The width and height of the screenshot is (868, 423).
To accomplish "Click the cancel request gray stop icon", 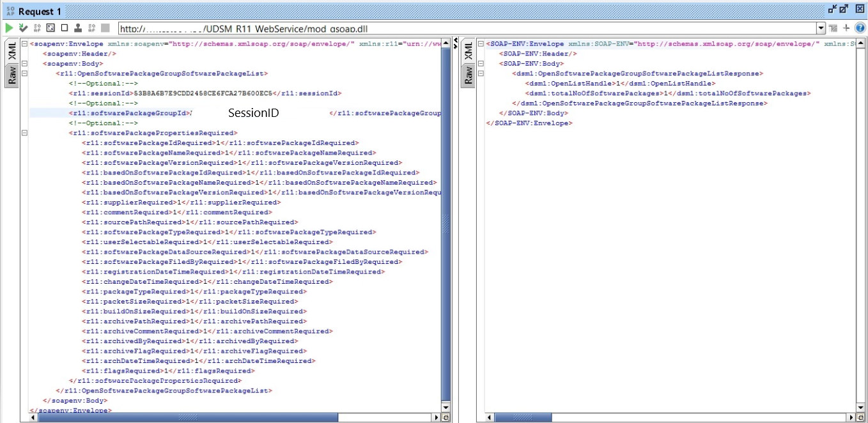I will [x=105, y=28].
